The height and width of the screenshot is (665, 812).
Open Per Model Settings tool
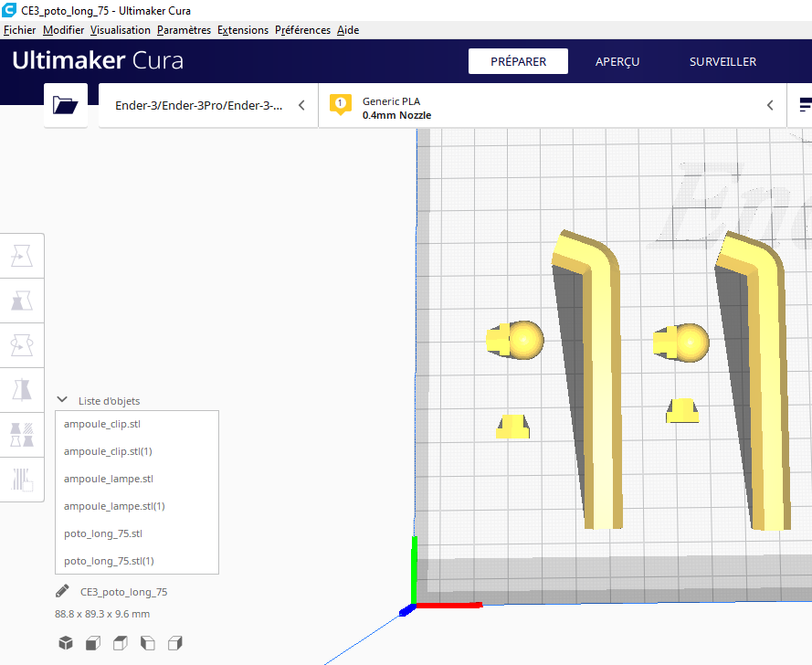click(x=22, y=435)
